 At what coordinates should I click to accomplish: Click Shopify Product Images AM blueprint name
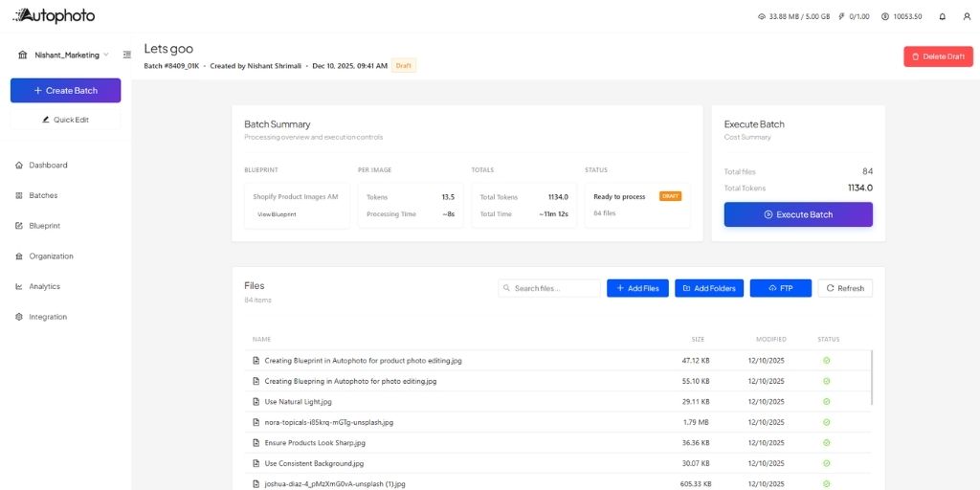295,196
